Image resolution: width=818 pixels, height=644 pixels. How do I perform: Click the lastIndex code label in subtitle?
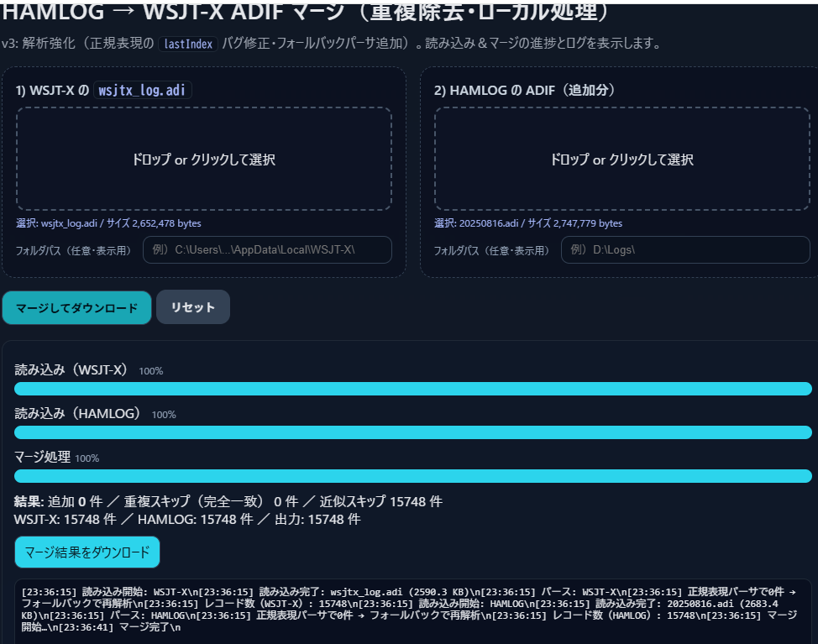[188, 44]
